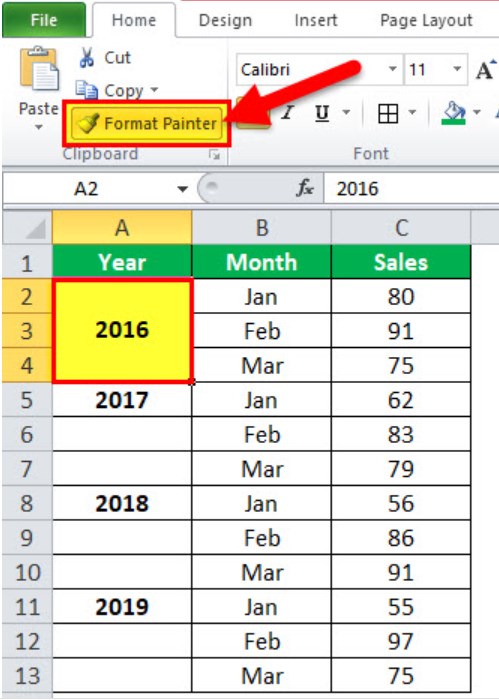Image resolution: width=499 pixels, height=700 pixels.
Task: Toggle Italic formatting
Action: (x=287, y=112)
